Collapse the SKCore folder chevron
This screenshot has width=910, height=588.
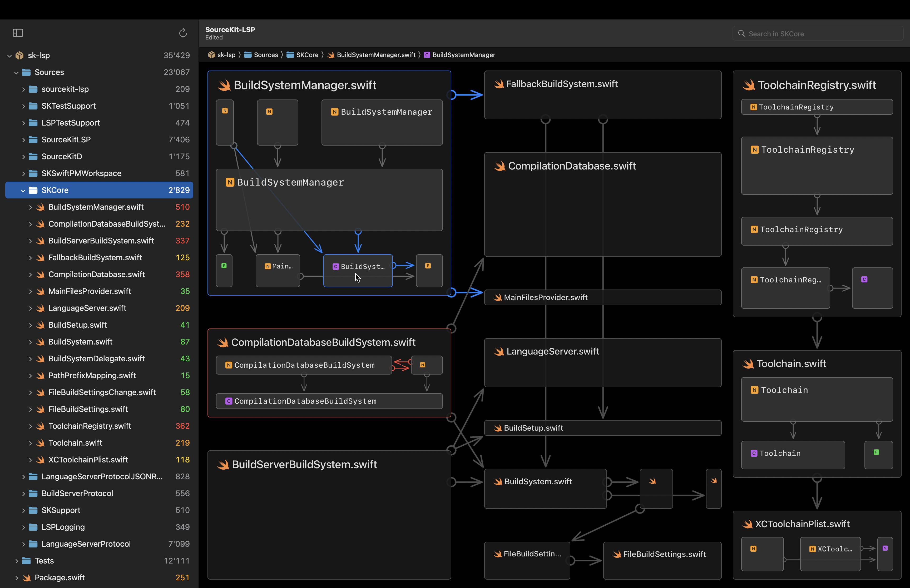click(23, 190)
